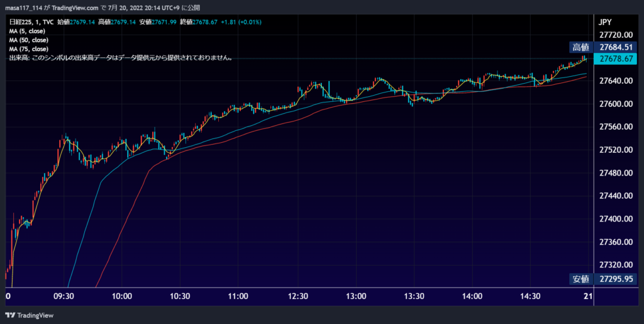Select the MA (75, close) indicator legend
This screenshot has width=644, height=324.
29,49
